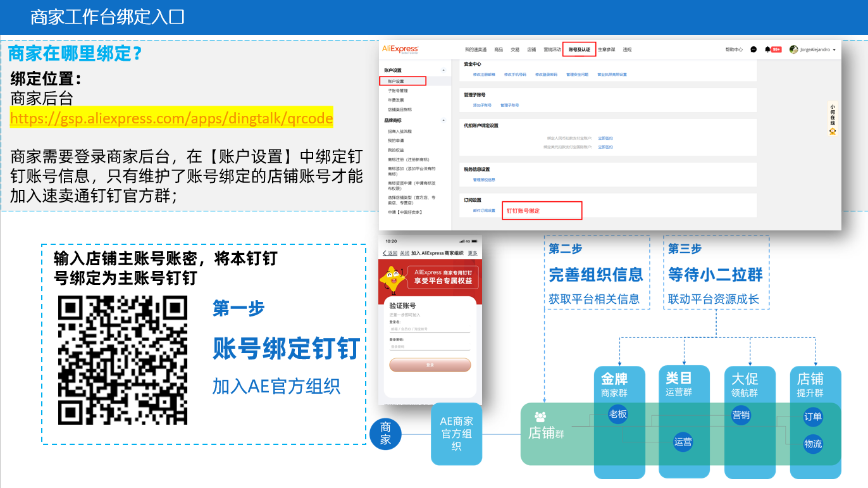
Task: Select 年费发票 in the sidebar
Action: coord(396,100)
